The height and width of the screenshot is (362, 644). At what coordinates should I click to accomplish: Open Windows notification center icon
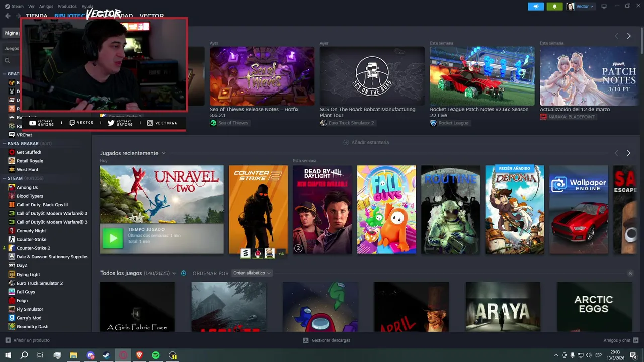click(x=633, y=355)
